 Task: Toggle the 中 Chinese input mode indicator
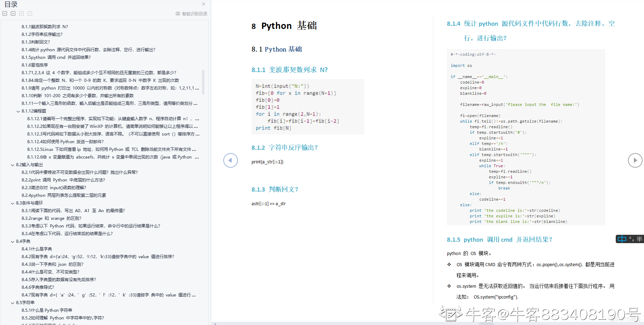pos(622,239)
